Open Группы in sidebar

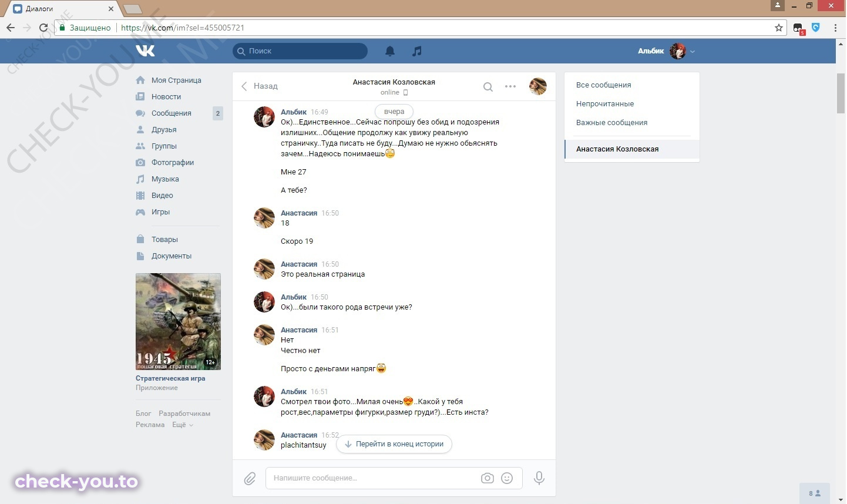164,146
